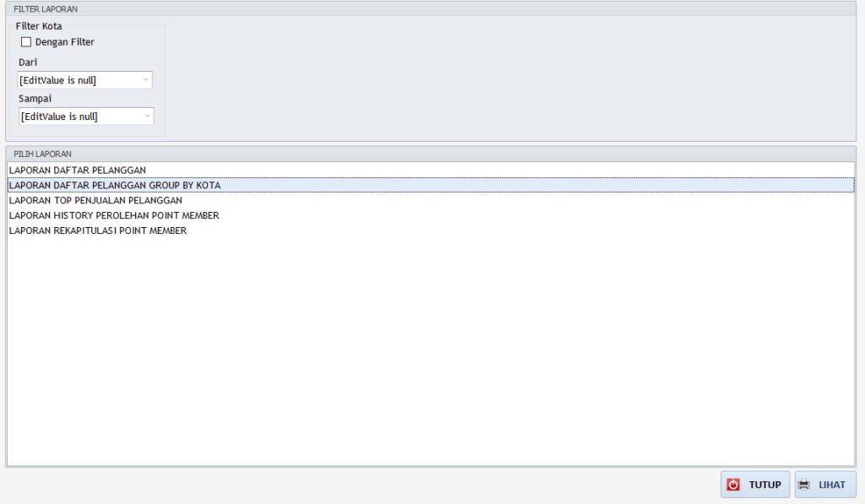Click the Sampai field label
The image size is (865, 504).
(x=35, y=98)
